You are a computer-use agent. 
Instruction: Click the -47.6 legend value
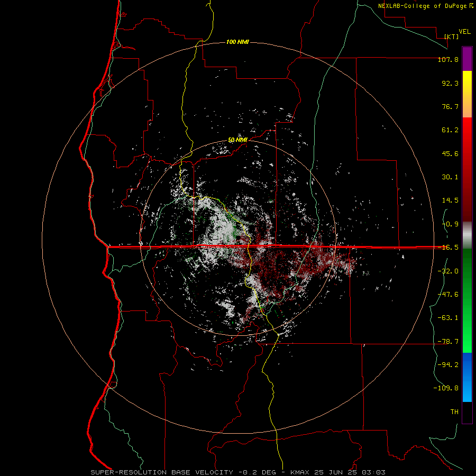tap(448, 295)
